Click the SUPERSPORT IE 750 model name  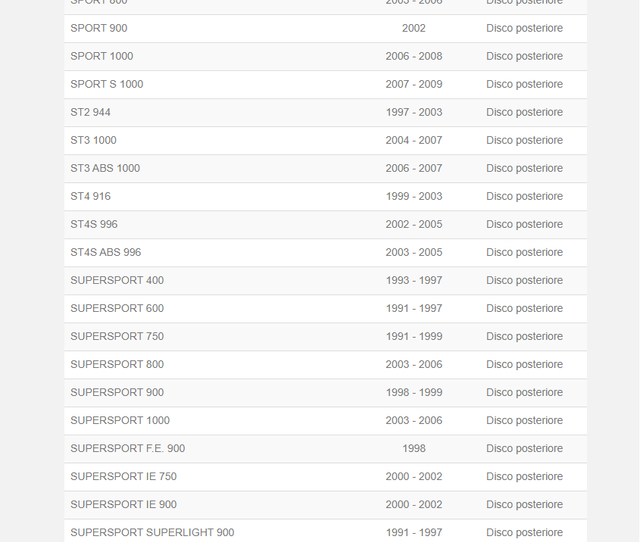[x=123, y=476]
